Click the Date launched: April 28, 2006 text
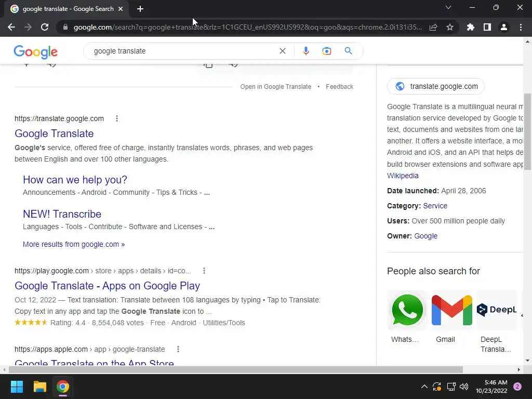Screen dimensions: 532x399 point(436,191)
